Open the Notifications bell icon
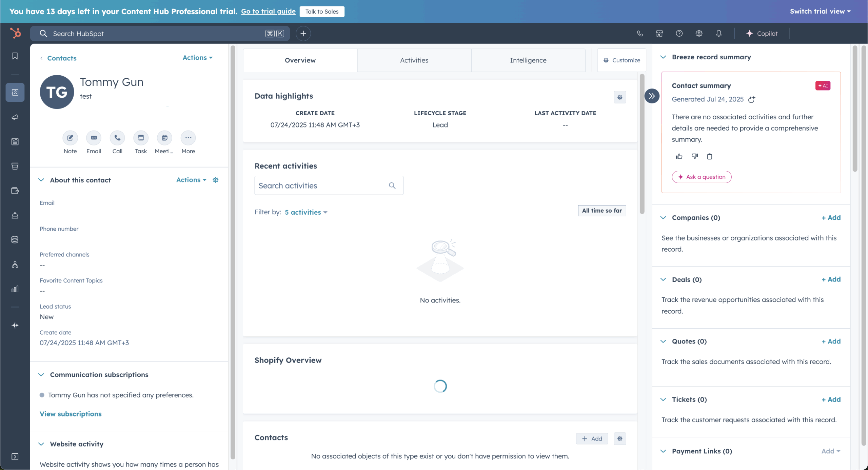 pyautogui.click(x=719, y=33)
